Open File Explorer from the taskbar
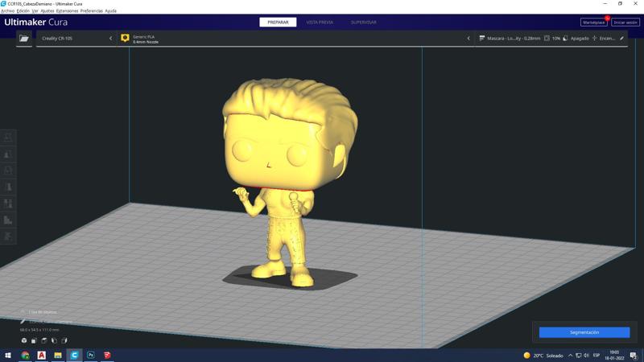This screenshot has height=362, width=644. pos(58,356)
